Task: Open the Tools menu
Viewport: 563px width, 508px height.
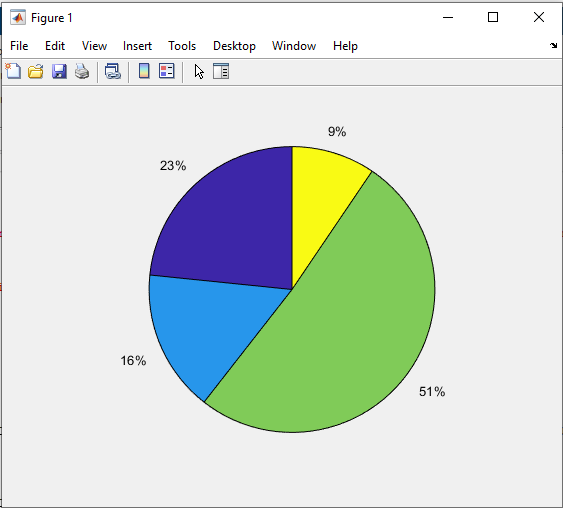Action: pyautogui.click(x=182, y=46)
